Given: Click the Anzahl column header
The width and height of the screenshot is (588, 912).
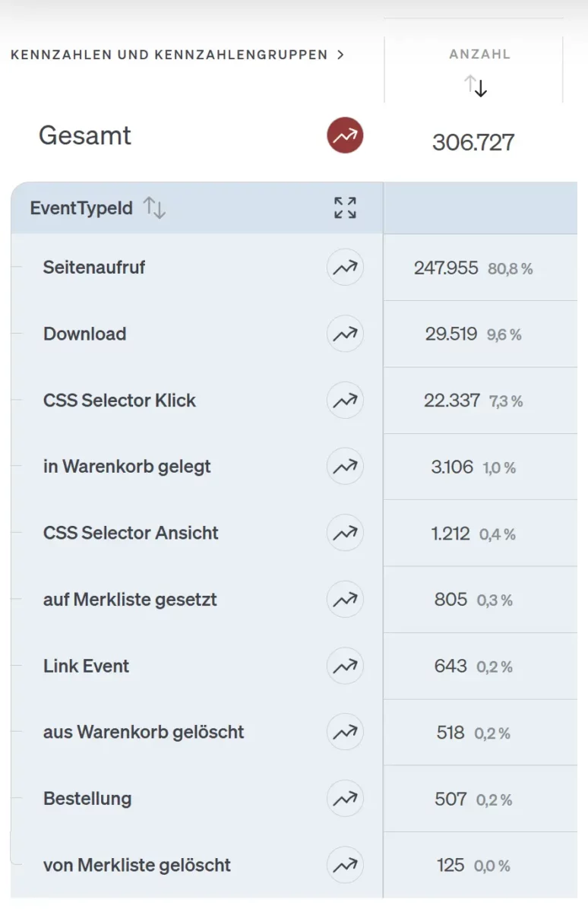Looking at the screenshot, I should click(479, 54).
